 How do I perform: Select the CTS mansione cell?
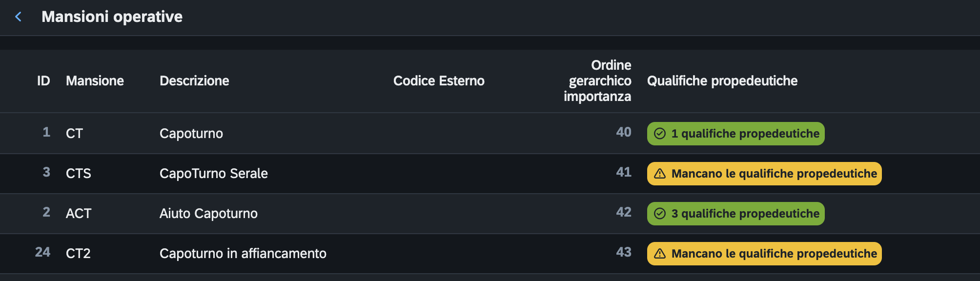(79, 174)
